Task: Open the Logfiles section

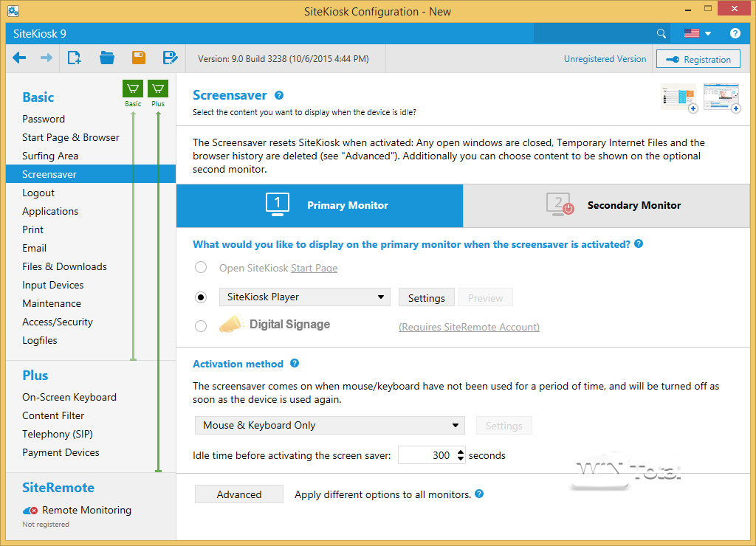Action: pos(40,340)
